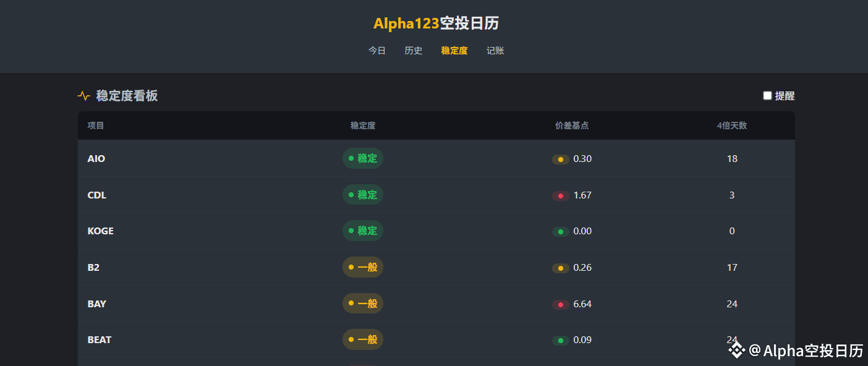Viewport: 868px width, 366px height.
Task: Sort by 4倍天数 column header
Action: point(732,126)
